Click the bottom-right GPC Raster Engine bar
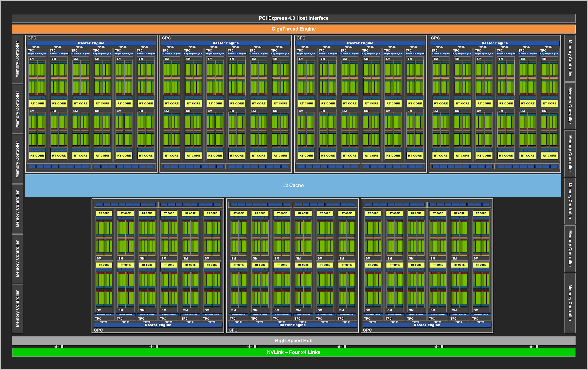The height and width of the screenshot is (370, 588). coord(427,325)
